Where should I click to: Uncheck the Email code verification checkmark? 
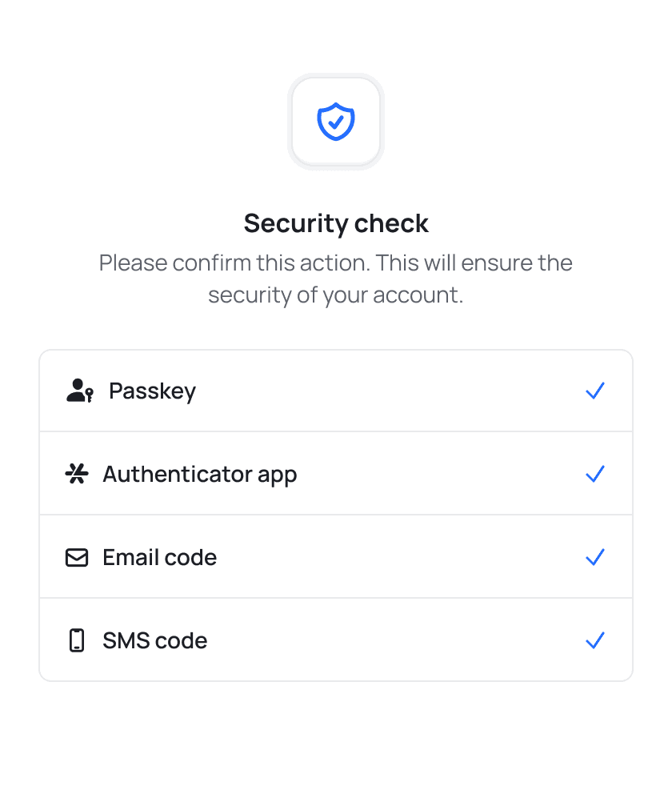coord(595,557)
